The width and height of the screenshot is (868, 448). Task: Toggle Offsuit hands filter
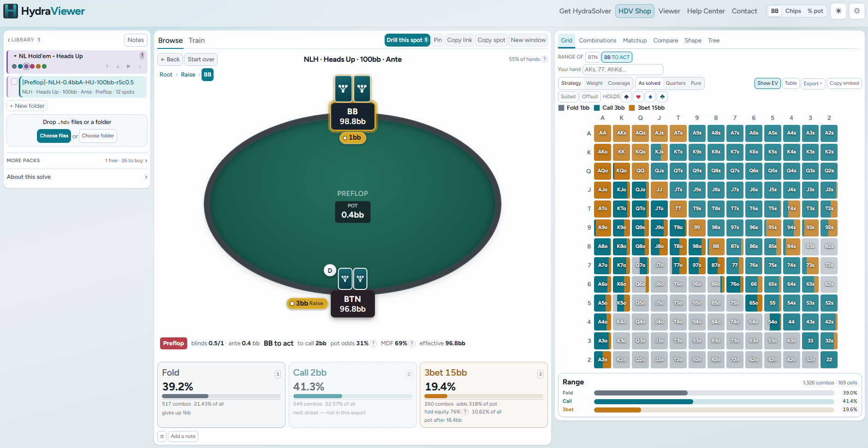pyautogui.click(x=590, y=97)
